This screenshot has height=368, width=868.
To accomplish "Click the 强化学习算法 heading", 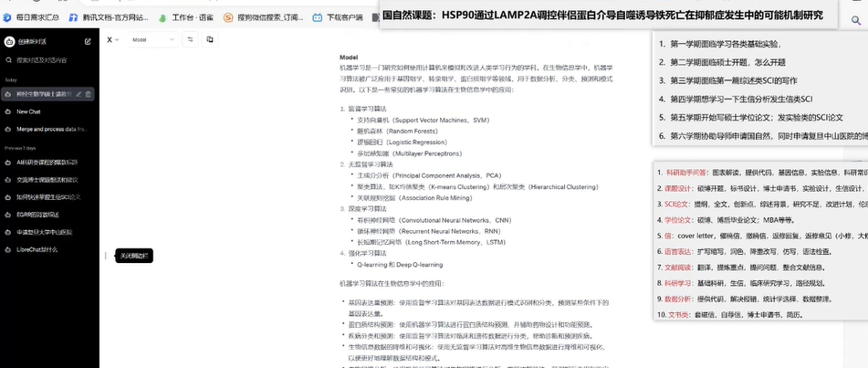I will 367,253.
